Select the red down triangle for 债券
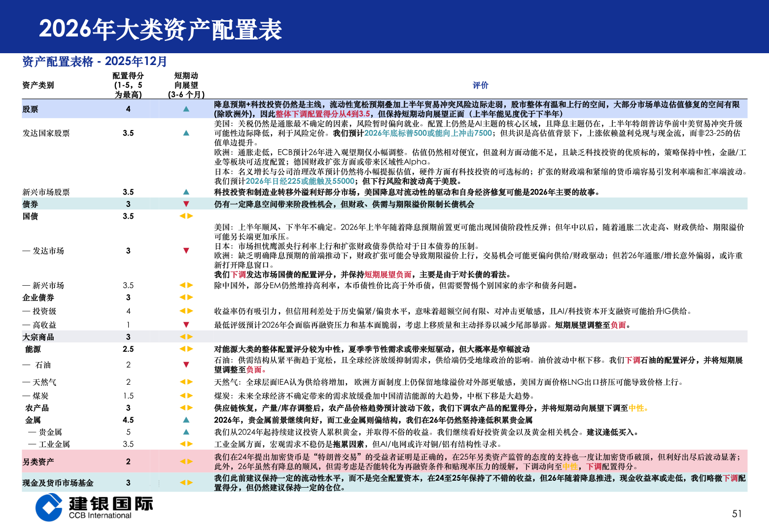769x532 pixels. point(186,203)
